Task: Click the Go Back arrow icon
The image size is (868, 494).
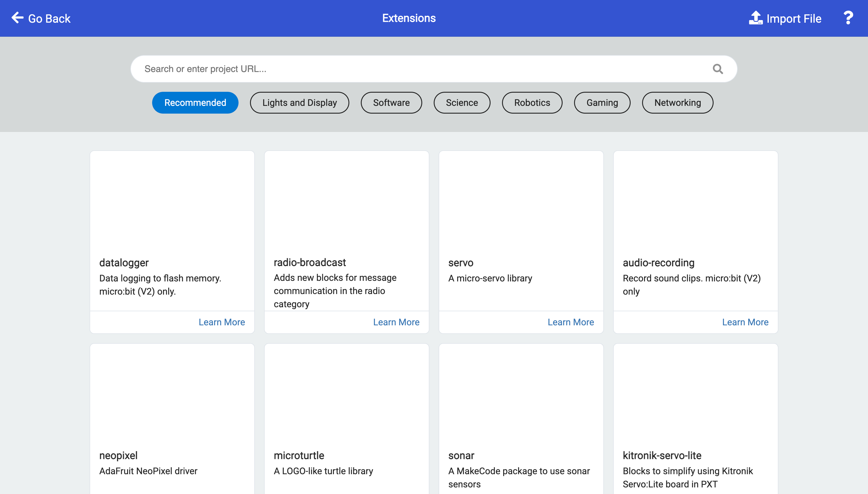Action: tap(18, 18)
